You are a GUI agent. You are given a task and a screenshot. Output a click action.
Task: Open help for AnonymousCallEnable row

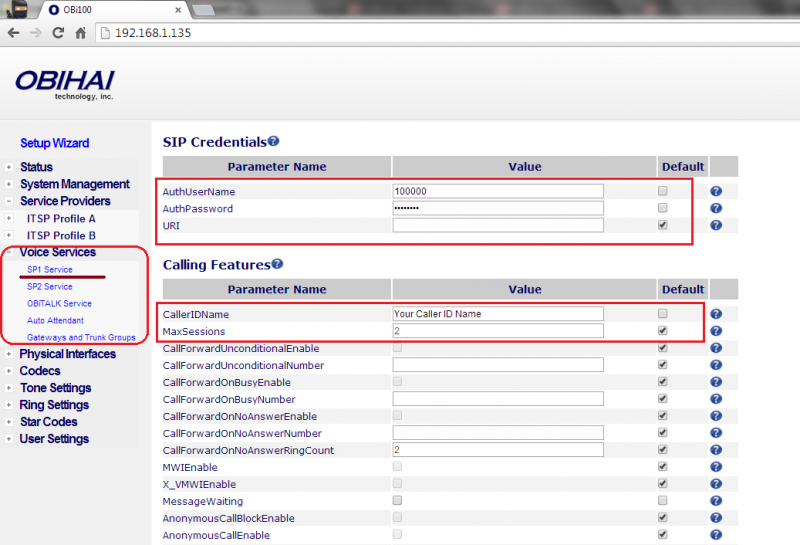716,534
